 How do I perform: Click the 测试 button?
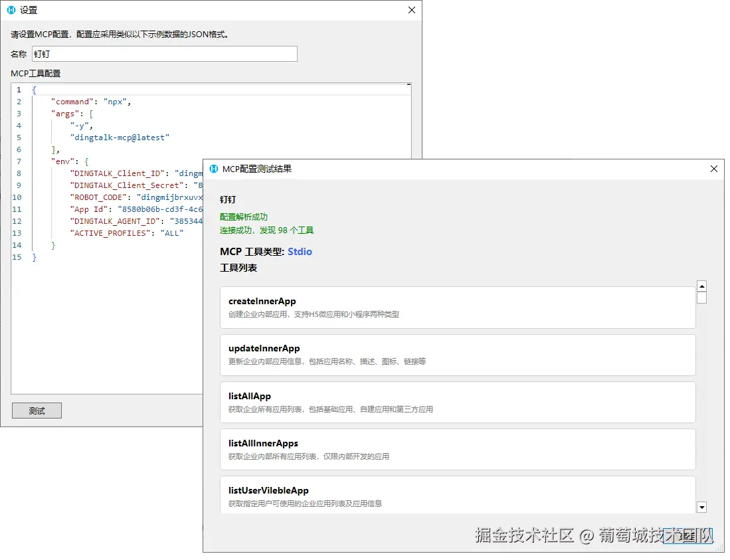click(x=37, y=411)
